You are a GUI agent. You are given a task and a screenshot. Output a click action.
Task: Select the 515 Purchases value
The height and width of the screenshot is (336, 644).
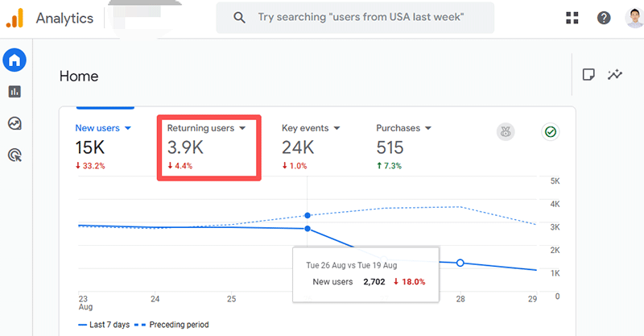[390, 147]
